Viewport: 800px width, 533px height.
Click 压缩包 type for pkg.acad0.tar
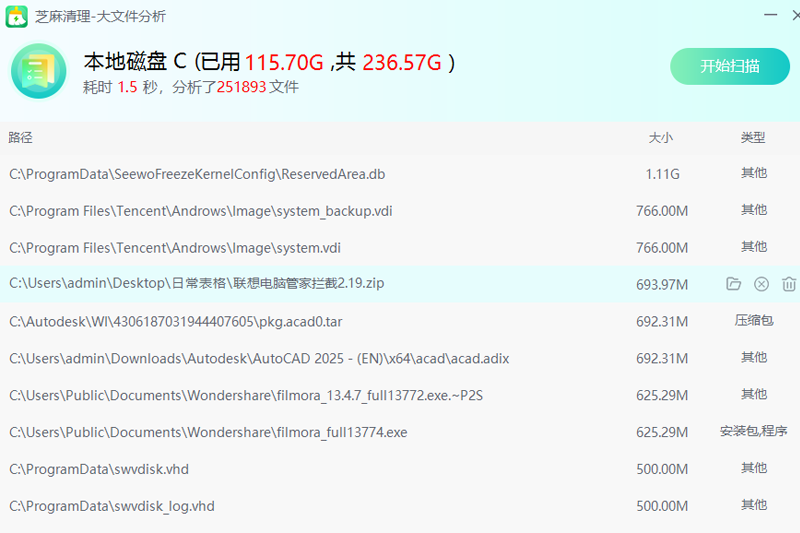click(x=754, y=320)
